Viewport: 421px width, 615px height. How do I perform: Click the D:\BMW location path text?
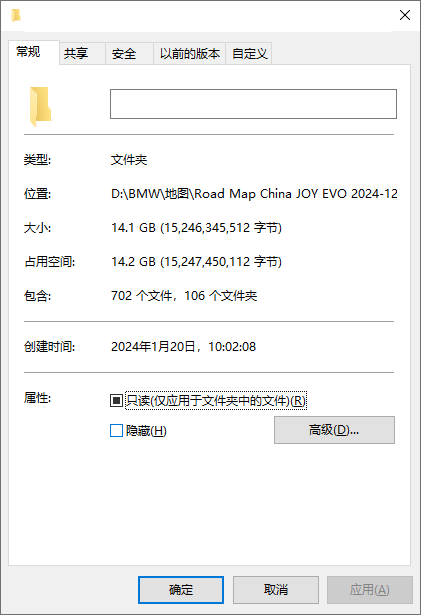(x=254, y=194)
